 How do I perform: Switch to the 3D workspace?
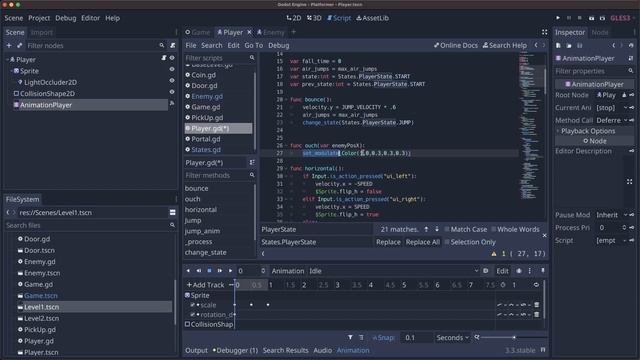[x=314, y=18]
